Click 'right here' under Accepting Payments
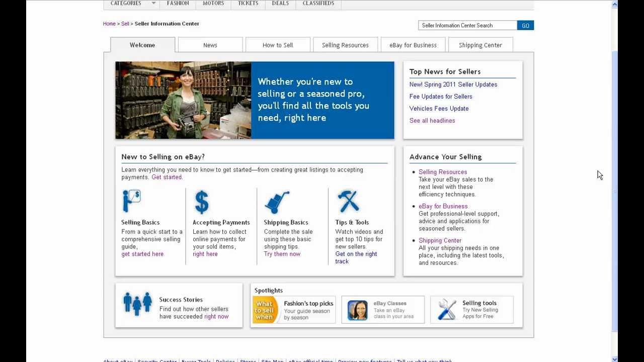The width and height of the screenshot is (644, 362). tap(205, 254)
